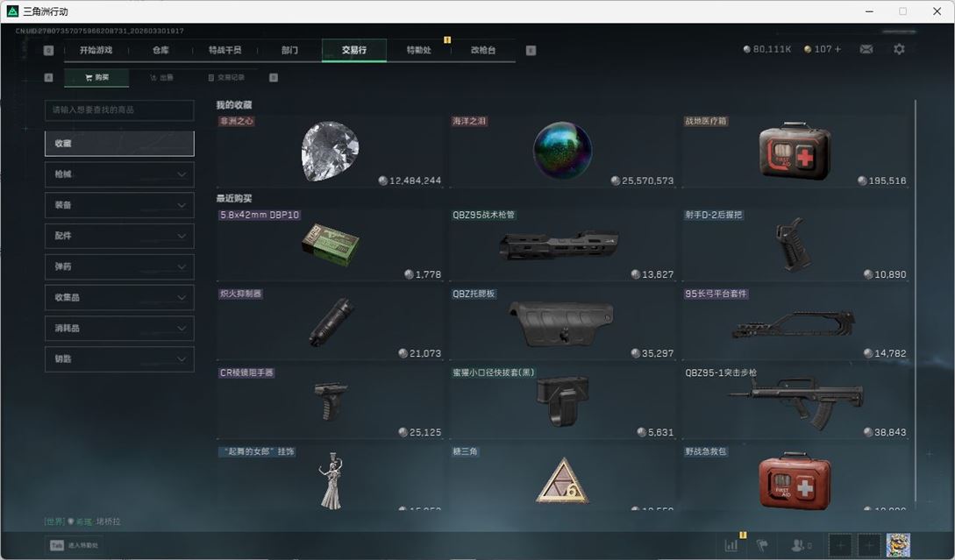955x560 pixels.
Task: Expand the 钥匙 keys dropdown
Action: pyautogui.click(x=118, y=358)
